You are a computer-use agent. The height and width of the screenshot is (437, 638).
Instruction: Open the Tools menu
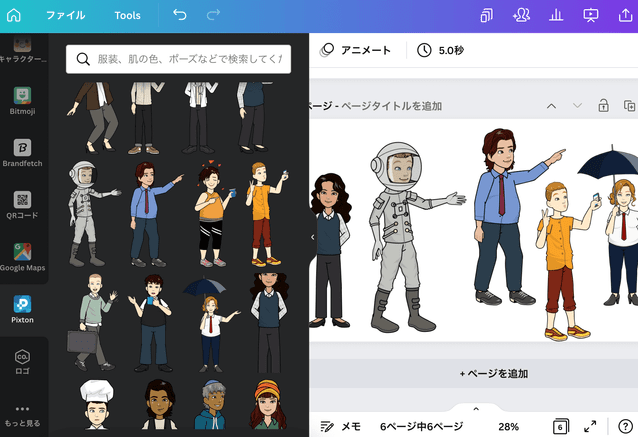tap(127, 15)
